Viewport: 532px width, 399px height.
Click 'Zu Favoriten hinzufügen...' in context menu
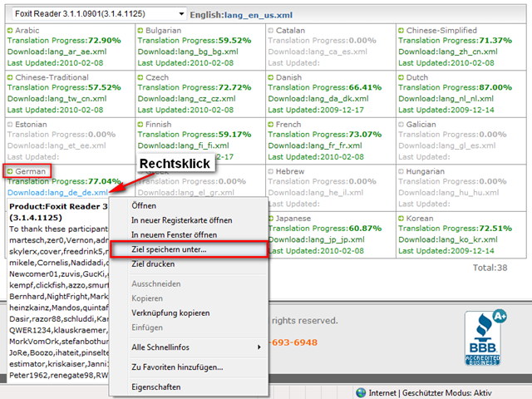[177, 367]
